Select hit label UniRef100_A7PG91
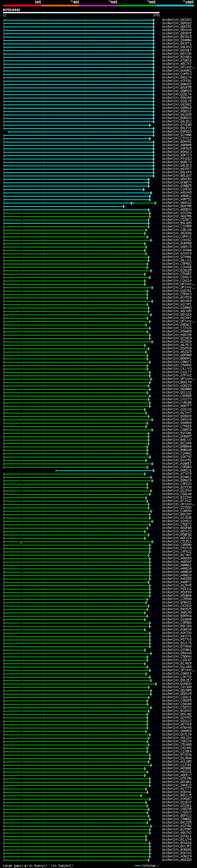Image resolution: width=197 pixels, height=868 pixels. click(177, 81)
